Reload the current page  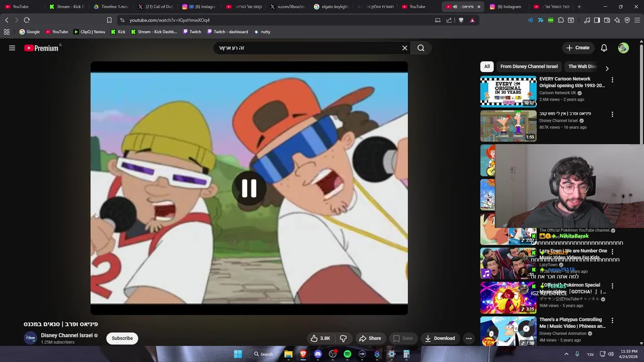click(27, 20)
